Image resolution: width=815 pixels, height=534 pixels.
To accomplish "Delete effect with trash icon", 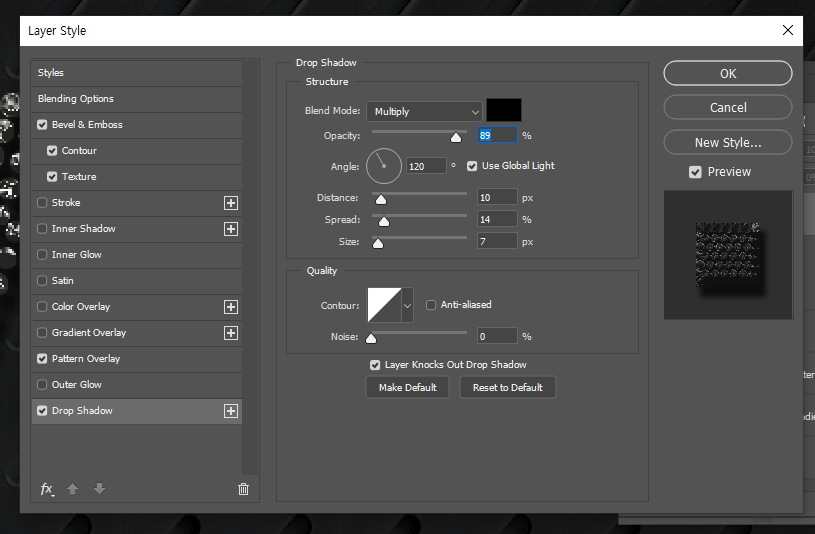I will [243, 489].
